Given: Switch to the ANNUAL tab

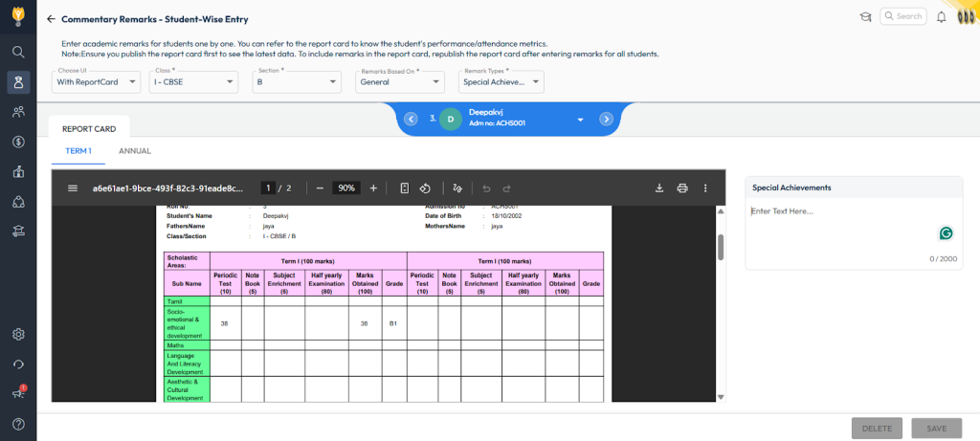Looking at the screenshot, I should 135,151.
